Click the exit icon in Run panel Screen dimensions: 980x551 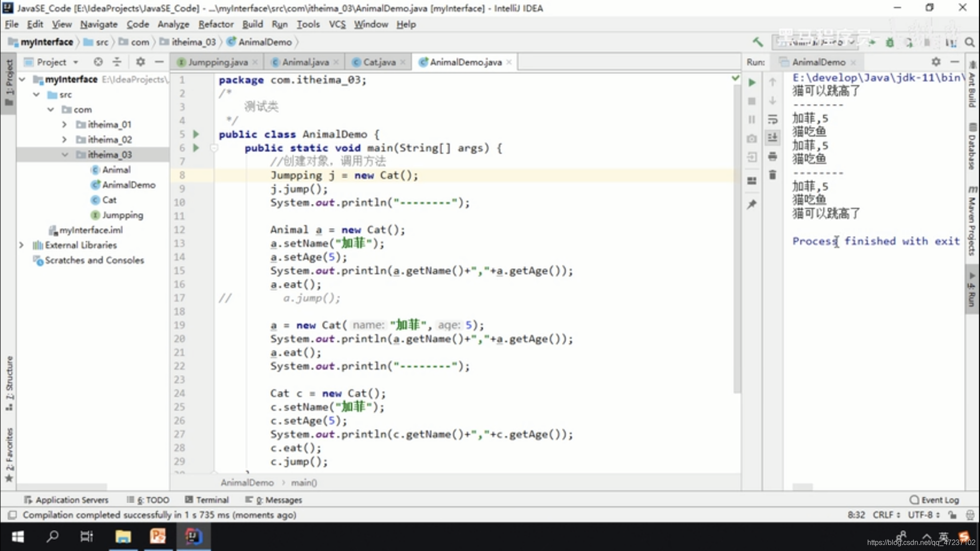(752, 157)
